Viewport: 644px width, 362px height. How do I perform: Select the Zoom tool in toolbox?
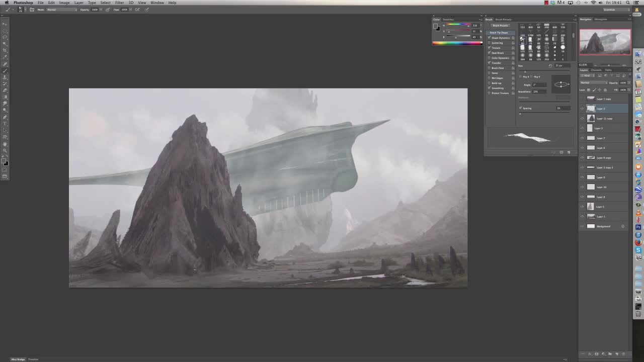click(x=5, y=150)
